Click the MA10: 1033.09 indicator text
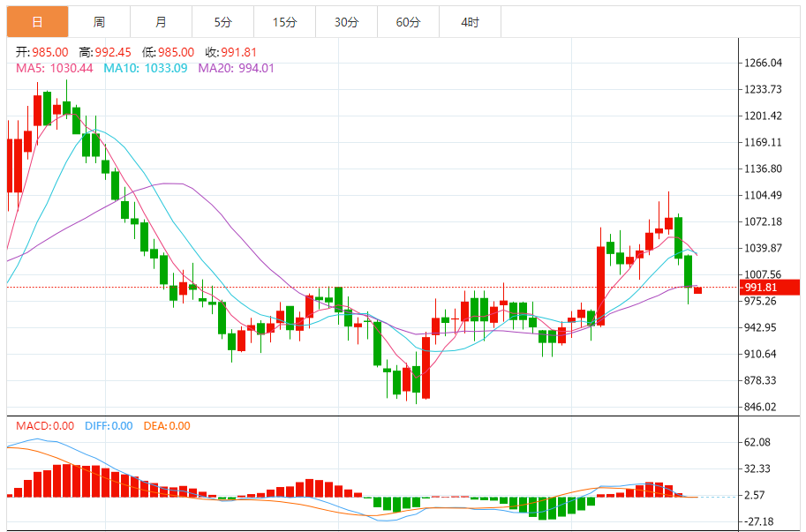The height and width of the screenshot is (532, 806). [146, 68]
